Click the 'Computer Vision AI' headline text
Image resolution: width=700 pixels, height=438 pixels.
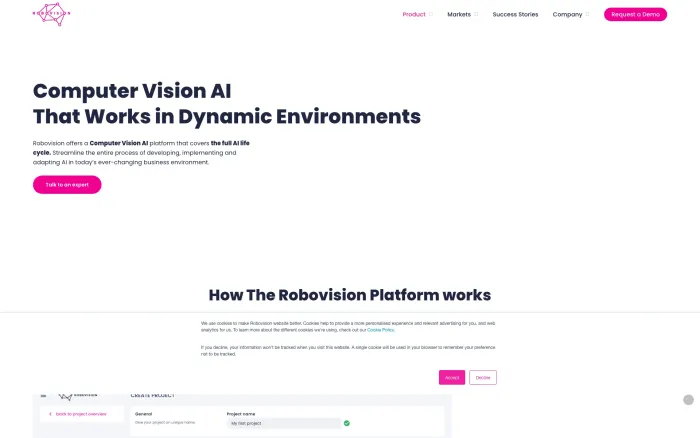[132, 91]
